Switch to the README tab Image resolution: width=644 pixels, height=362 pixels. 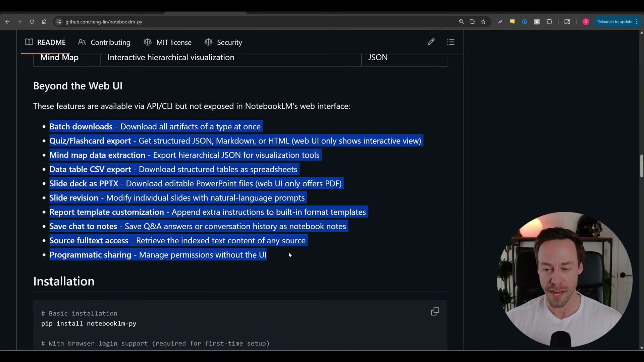click(45, 42)
